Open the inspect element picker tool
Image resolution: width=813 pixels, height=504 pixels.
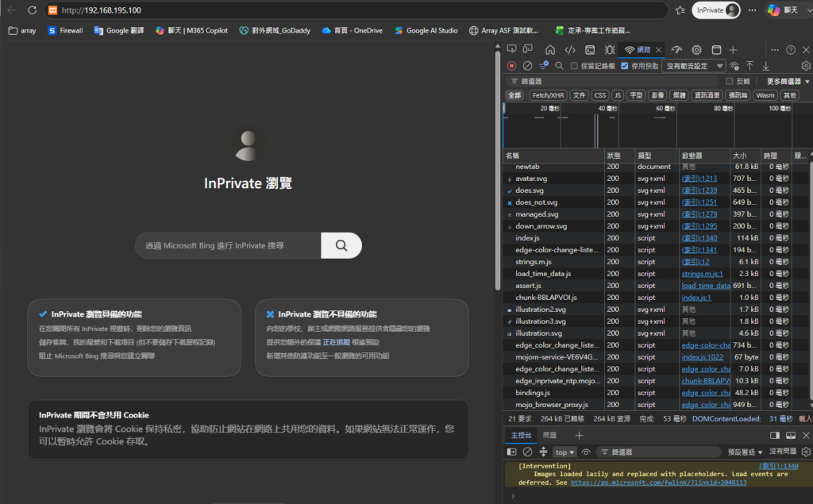512,49
